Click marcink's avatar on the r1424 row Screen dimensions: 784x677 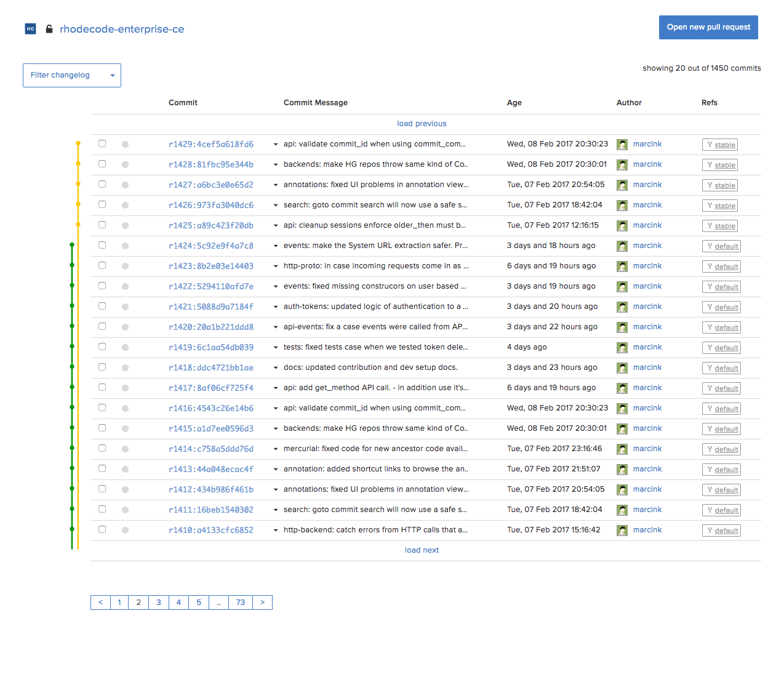(x=622, y=246)
